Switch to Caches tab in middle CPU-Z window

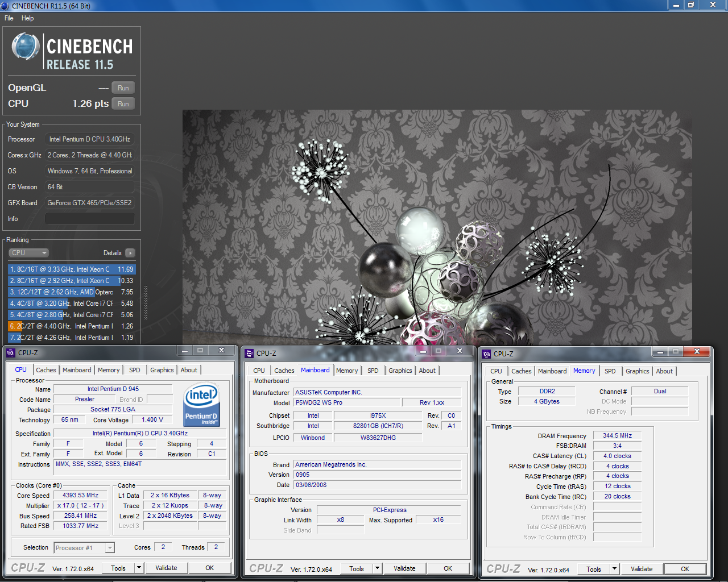284,371
